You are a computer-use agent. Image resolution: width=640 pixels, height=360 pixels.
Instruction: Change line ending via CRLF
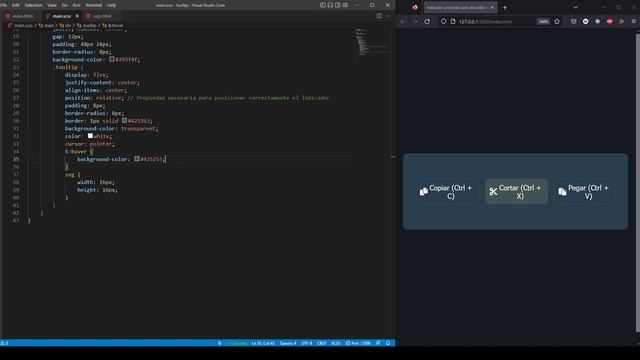(x=322, y=343)
